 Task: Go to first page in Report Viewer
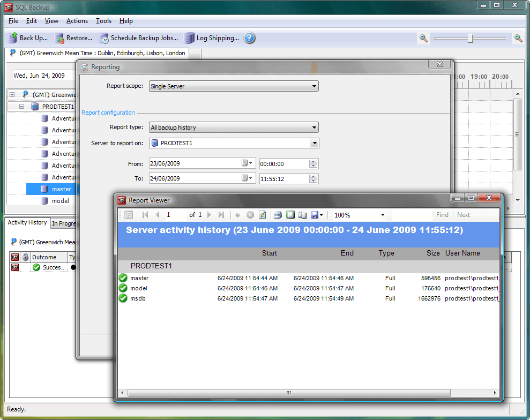click(145, 215)
